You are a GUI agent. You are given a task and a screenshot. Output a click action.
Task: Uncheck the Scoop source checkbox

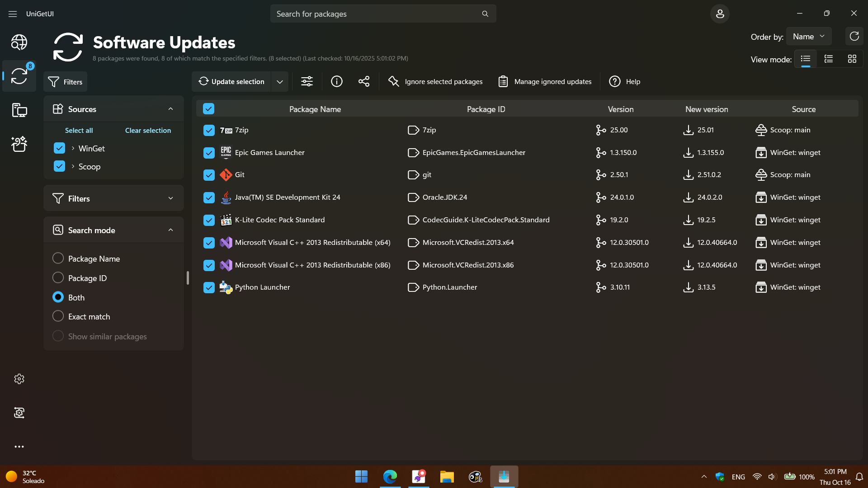(x=59, y=166)
